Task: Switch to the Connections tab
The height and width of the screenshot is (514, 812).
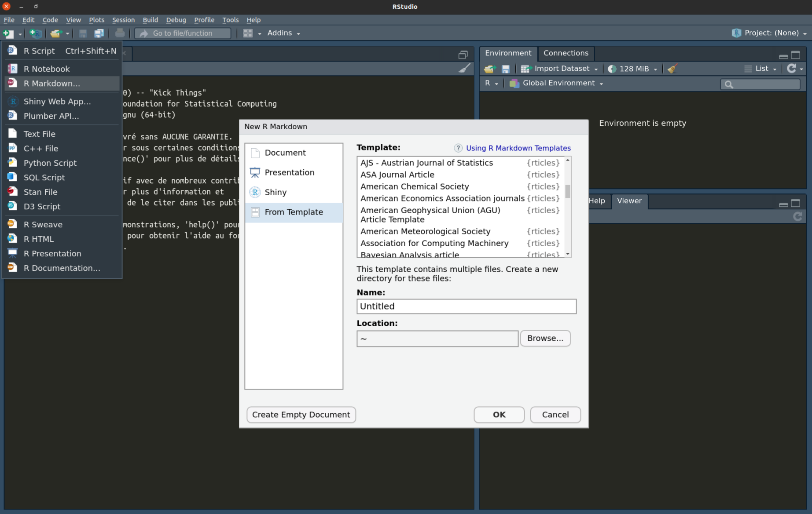Action: click(x=566, y=53)
